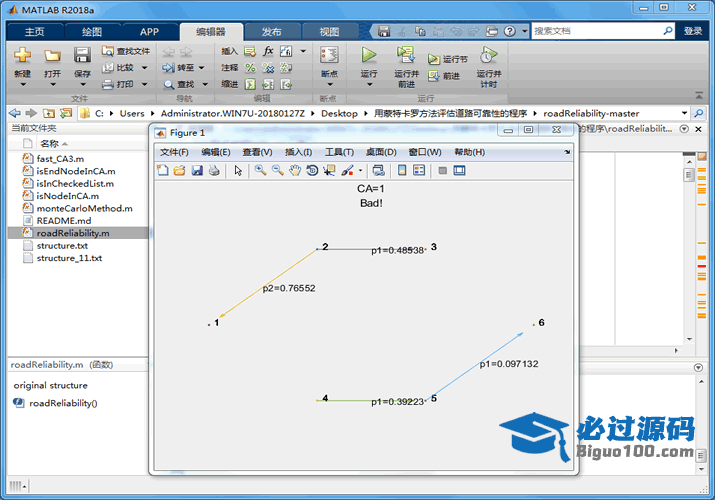This screenshot has width=715, height=500.
Task: Click 前进 (Advance) in run group
Action: point(444,76)
